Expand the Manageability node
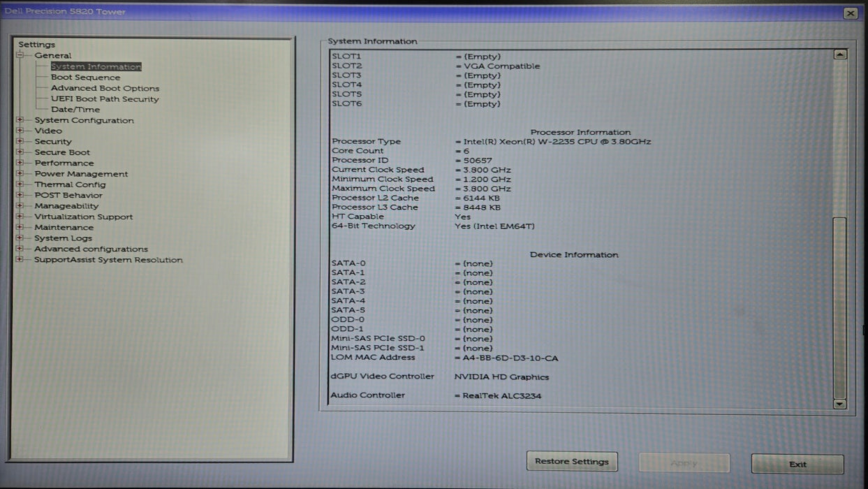 [20, 206]
